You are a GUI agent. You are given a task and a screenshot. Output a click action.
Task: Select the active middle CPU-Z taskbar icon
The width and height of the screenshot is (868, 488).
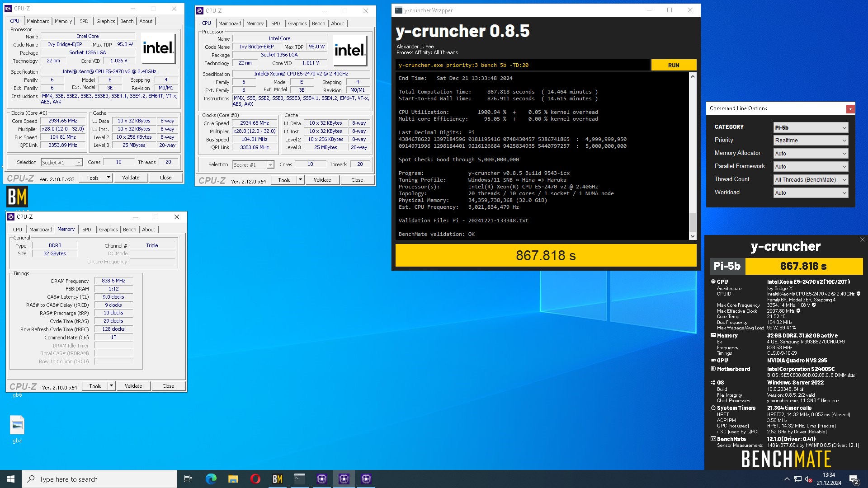coord(344,479)
